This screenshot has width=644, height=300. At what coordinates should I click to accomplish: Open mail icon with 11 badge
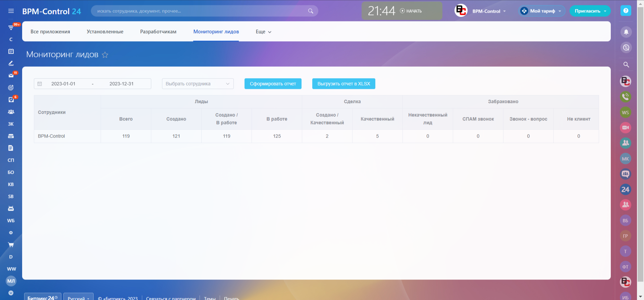(x=11, y=76)
